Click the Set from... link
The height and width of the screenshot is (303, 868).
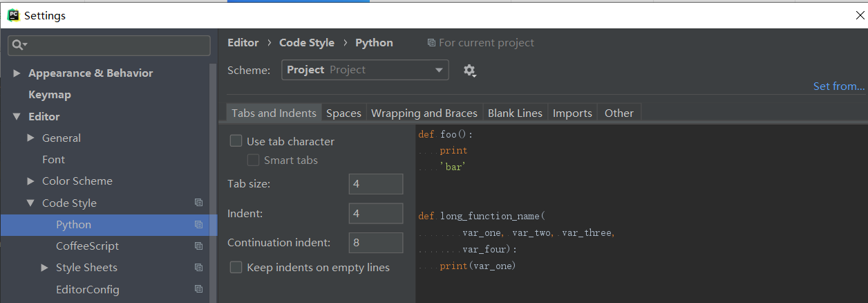[839, 86]
